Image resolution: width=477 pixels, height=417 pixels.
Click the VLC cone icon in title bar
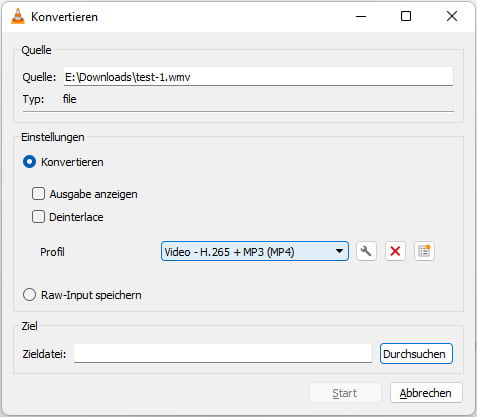pyautogui.click(x=18, y=16)
